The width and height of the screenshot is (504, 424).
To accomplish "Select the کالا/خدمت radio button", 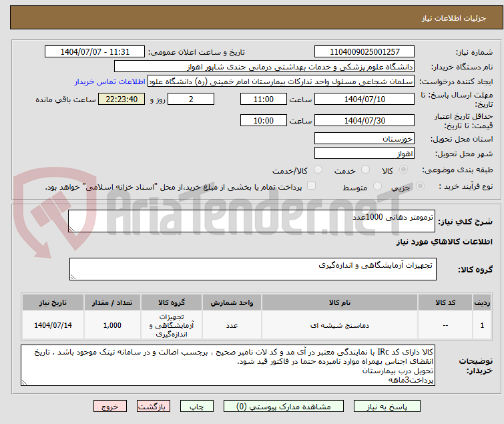I will (318, 170).
